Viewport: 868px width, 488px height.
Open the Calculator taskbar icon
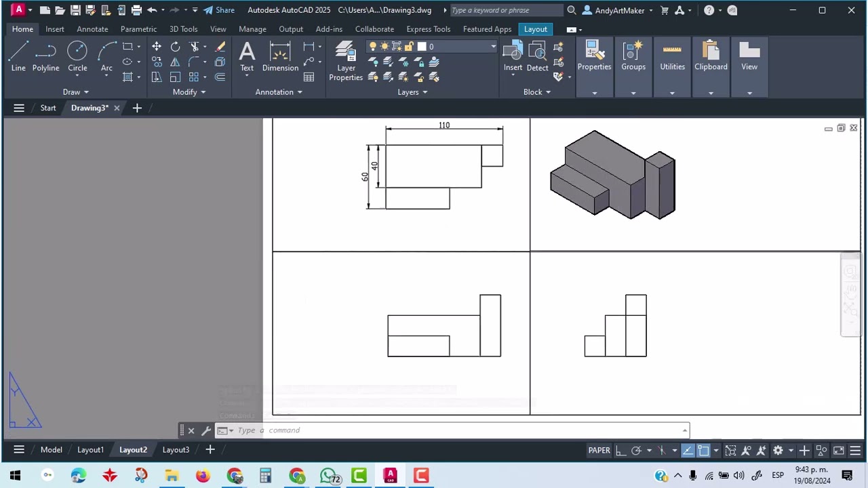coord(265,476)
